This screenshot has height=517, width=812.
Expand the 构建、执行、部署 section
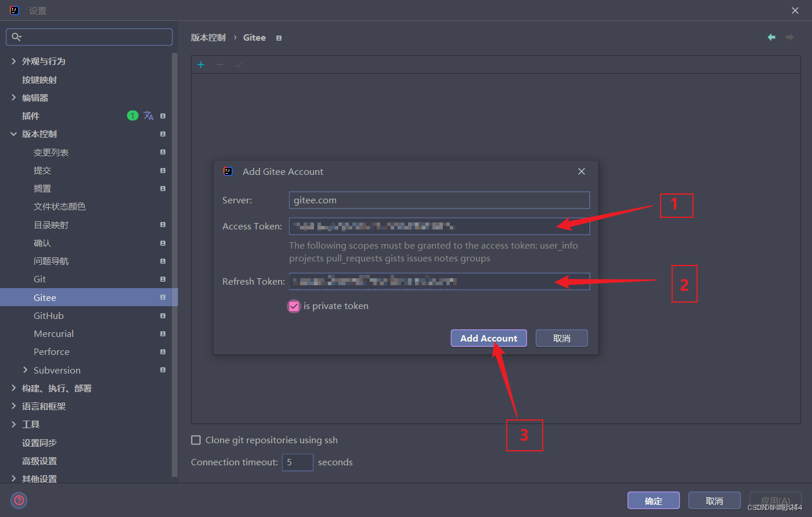[13, 388]
